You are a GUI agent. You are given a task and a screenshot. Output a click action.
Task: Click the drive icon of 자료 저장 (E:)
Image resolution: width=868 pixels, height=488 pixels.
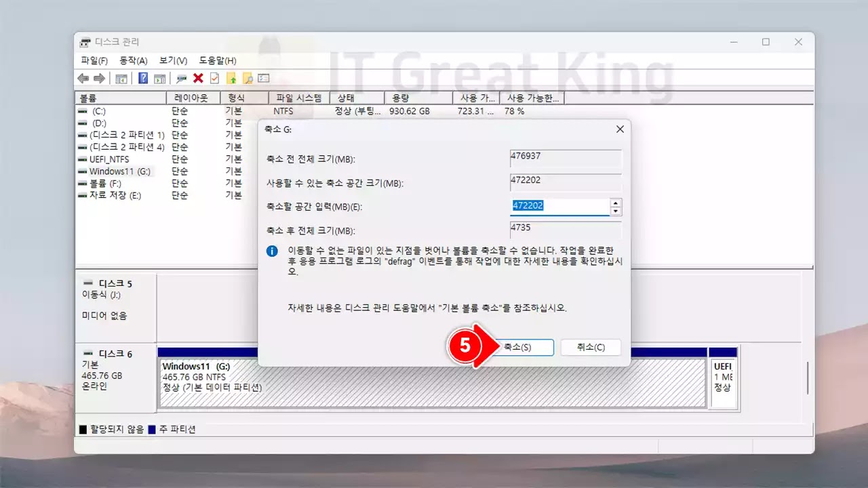(x=83, y=195)
